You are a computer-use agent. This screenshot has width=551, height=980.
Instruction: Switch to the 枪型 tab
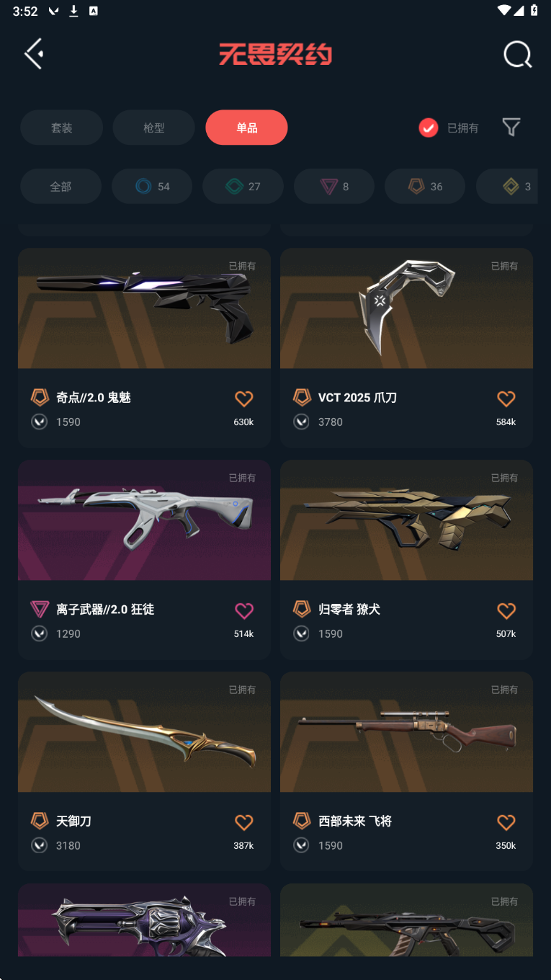pyautogui.click(x=154, y=128)
